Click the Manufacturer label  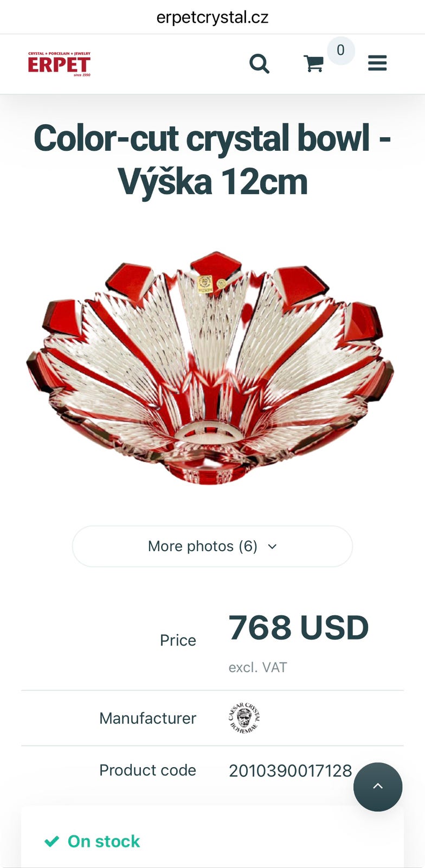tap(147, 718)
